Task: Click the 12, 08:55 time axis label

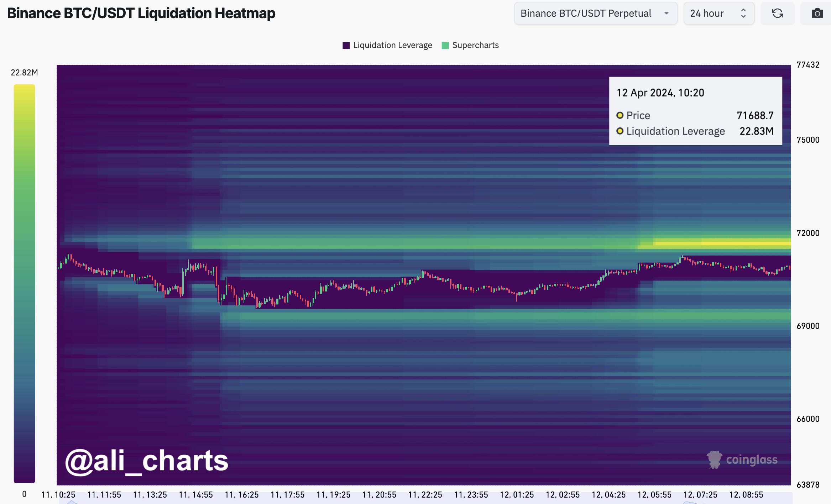Action: pyautogui.click(x=746, y=495)
